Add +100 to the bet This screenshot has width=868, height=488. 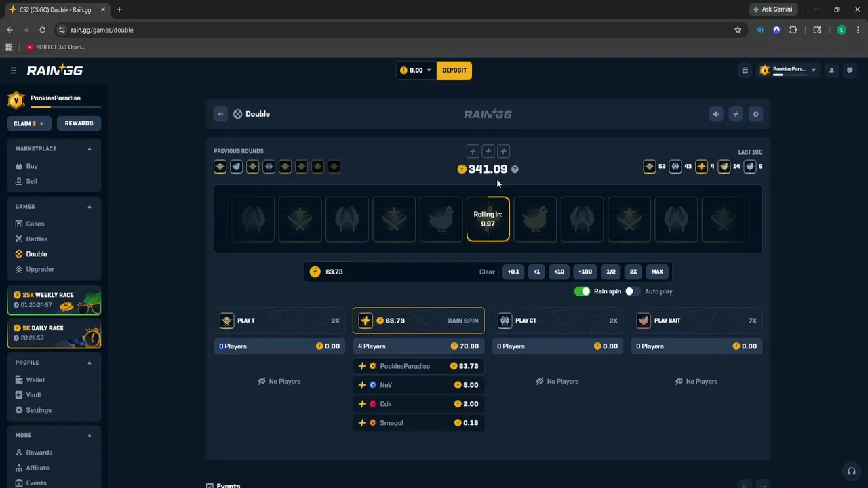585,272
